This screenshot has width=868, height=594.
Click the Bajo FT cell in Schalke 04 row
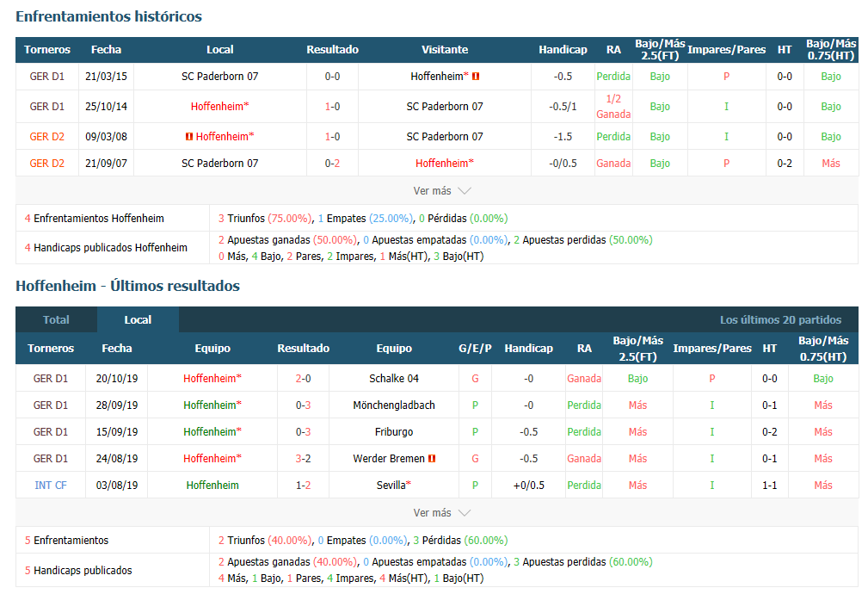pos(637,379)
